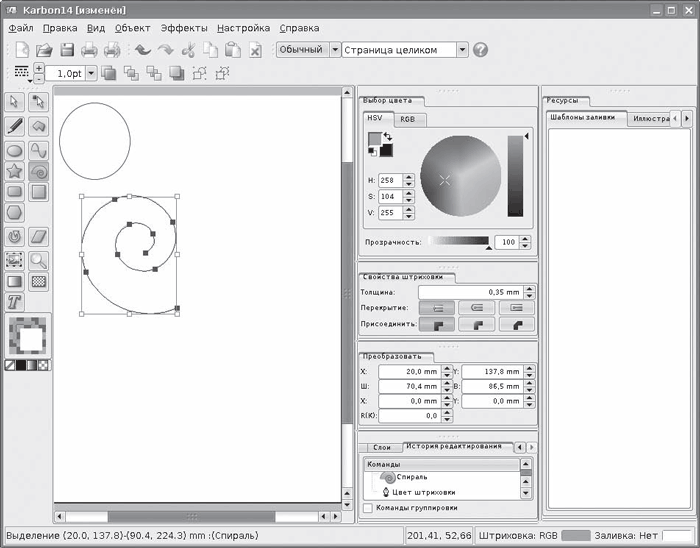Viewport: 700px width, 548px height.
Task: Switch to the Слои tab
Action: [x=381, y=447]
